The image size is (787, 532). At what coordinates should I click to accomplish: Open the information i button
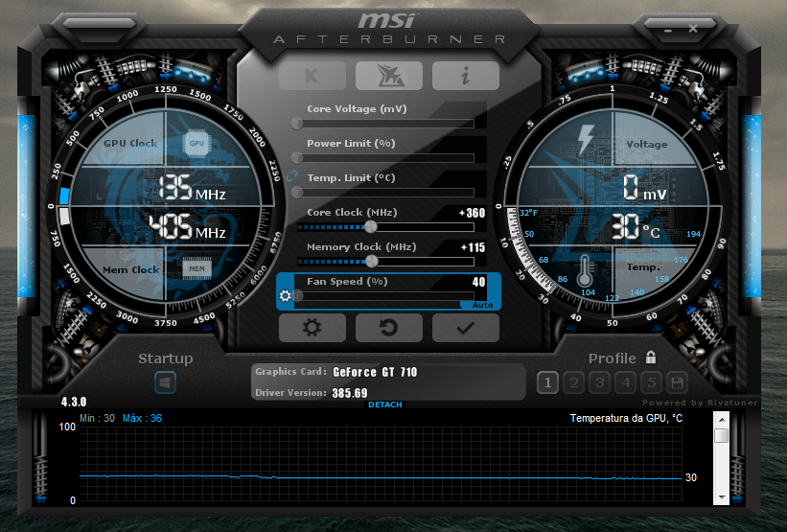click(466, 76)
